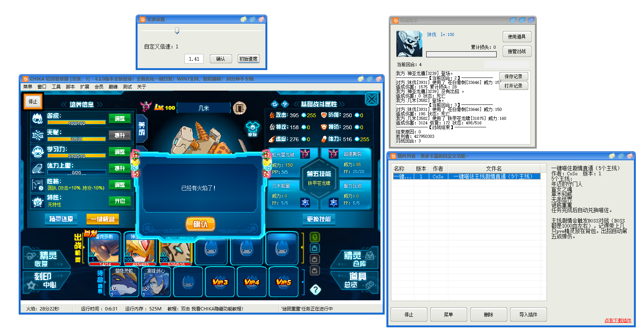The height and width of the screenshot is (334, 644).
Task: Click the 超速断裂 skill type icon
Action: (x=333, y=154)
